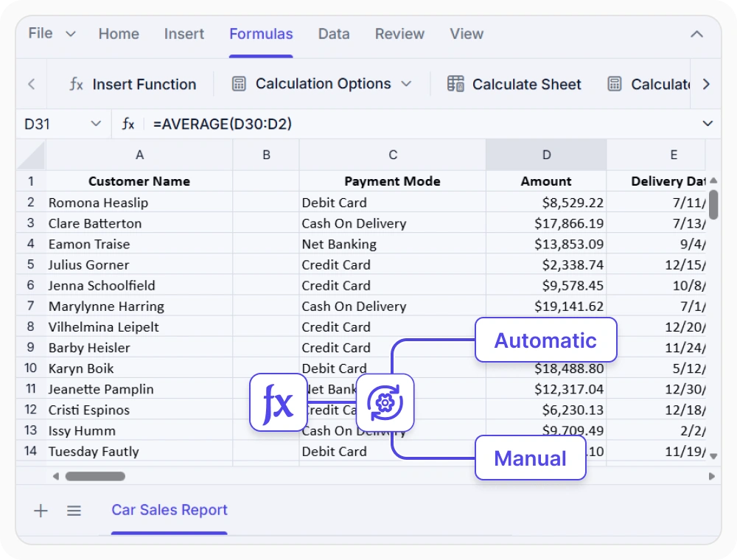Select cell Eamon Traise

tap(139, 244)
